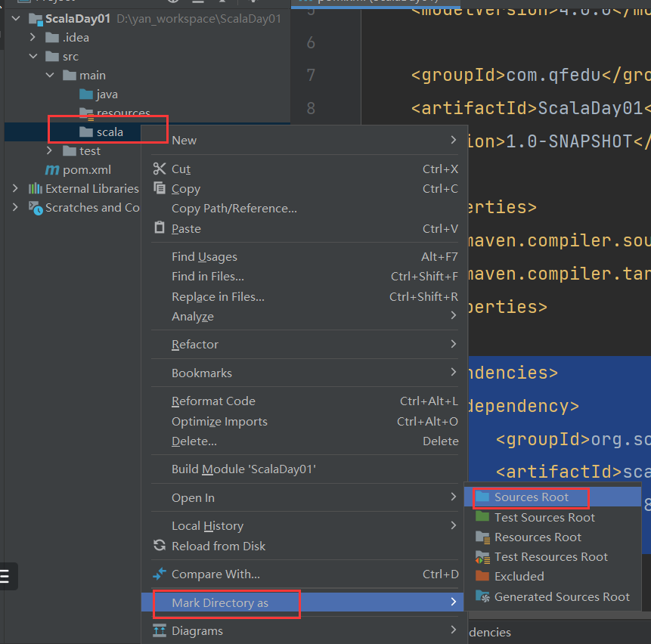
Task: Click the Diagrams icon
Action: coord(160,630)
